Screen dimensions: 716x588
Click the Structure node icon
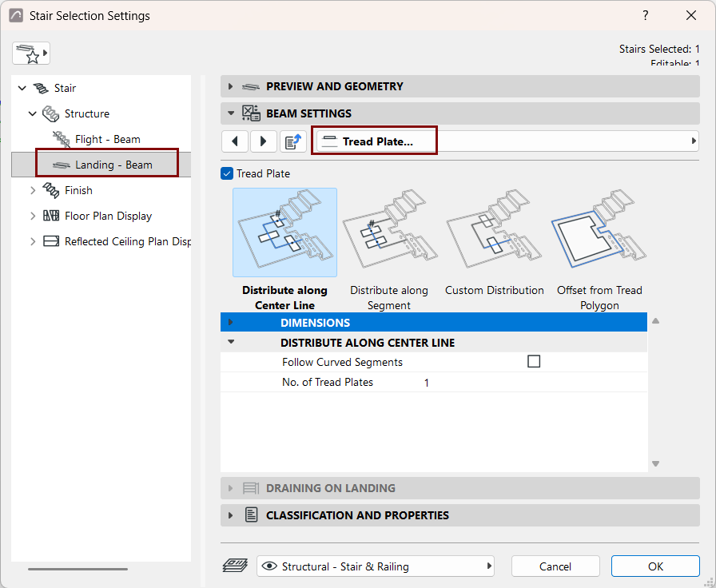(50, 113)
